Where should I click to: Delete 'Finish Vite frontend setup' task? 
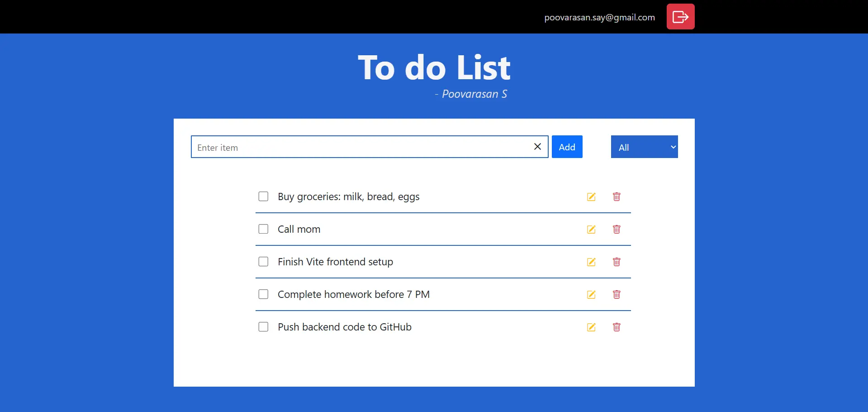point(617,262)
